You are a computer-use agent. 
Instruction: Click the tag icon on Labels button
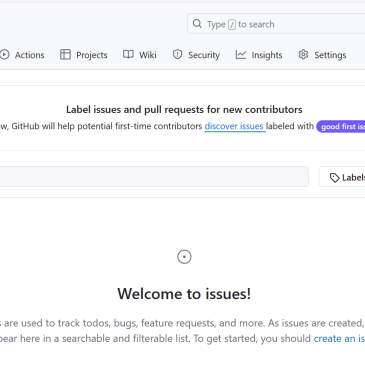pyautogui.click(x=334, y=178)
